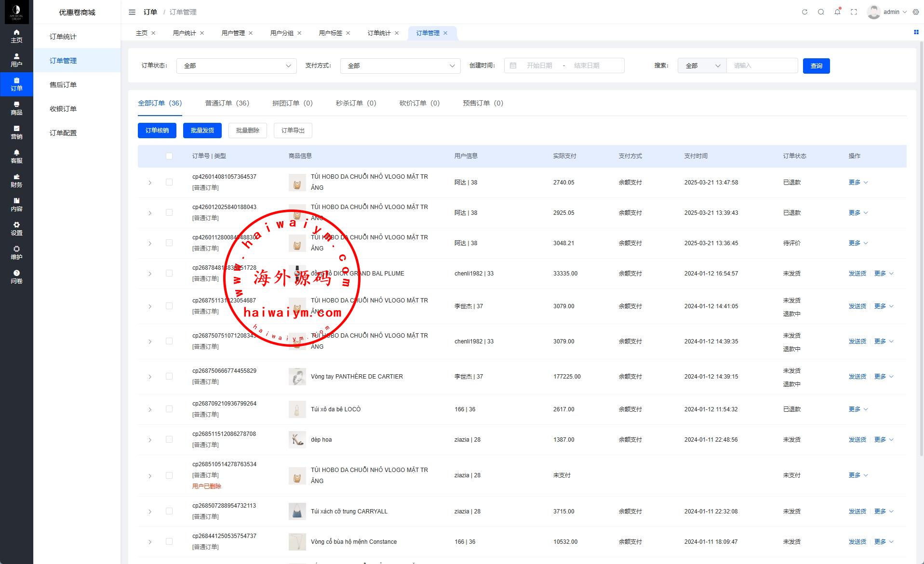Open 客服 section in left sidebar
This screenshot has width=924, height=564.
pos(16,157)
